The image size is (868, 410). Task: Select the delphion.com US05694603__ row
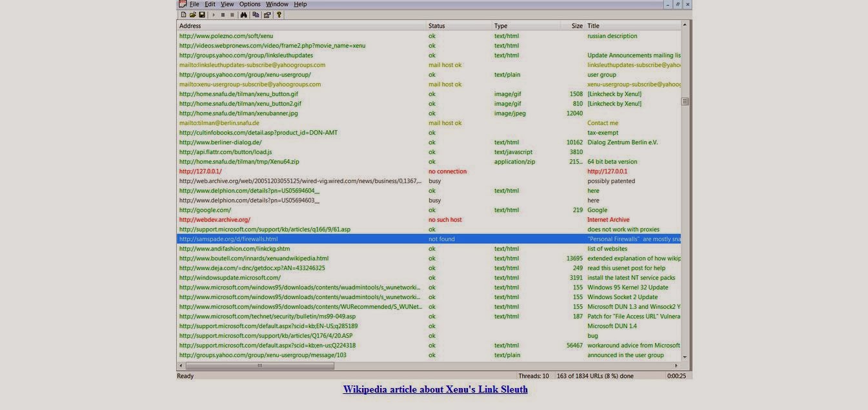[x=429, y=200]
